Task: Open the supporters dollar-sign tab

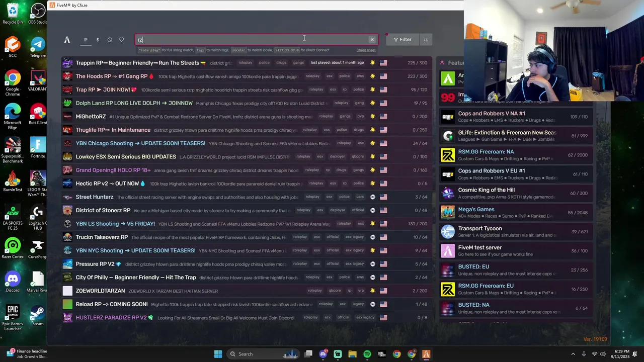Action: click(98, 40)
